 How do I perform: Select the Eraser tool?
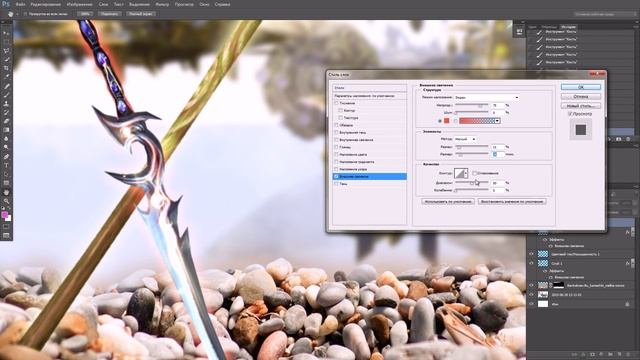point(6,121)
